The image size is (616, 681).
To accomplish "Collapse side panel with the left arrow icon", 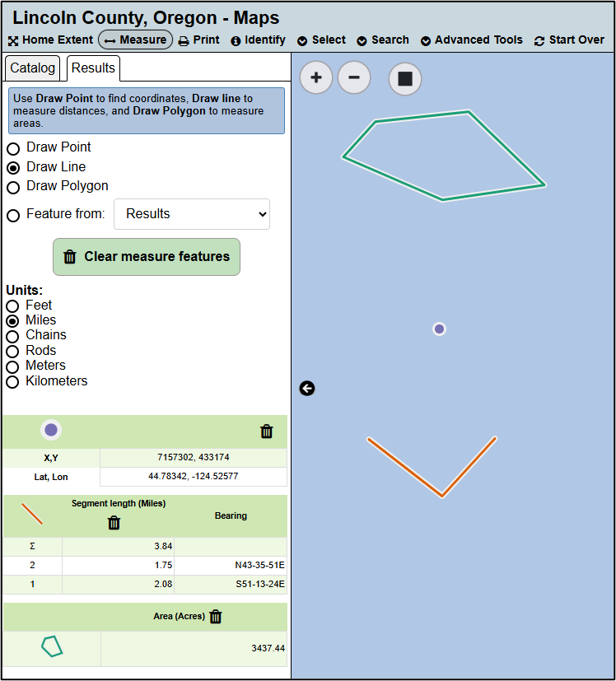I will pos(307,389).
